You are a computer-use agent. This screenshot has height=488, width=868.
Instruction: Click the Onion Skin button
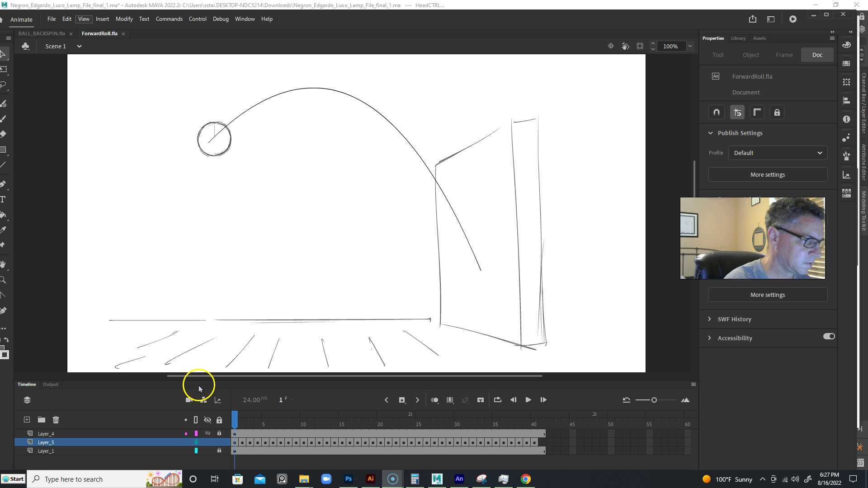point(434,400)
